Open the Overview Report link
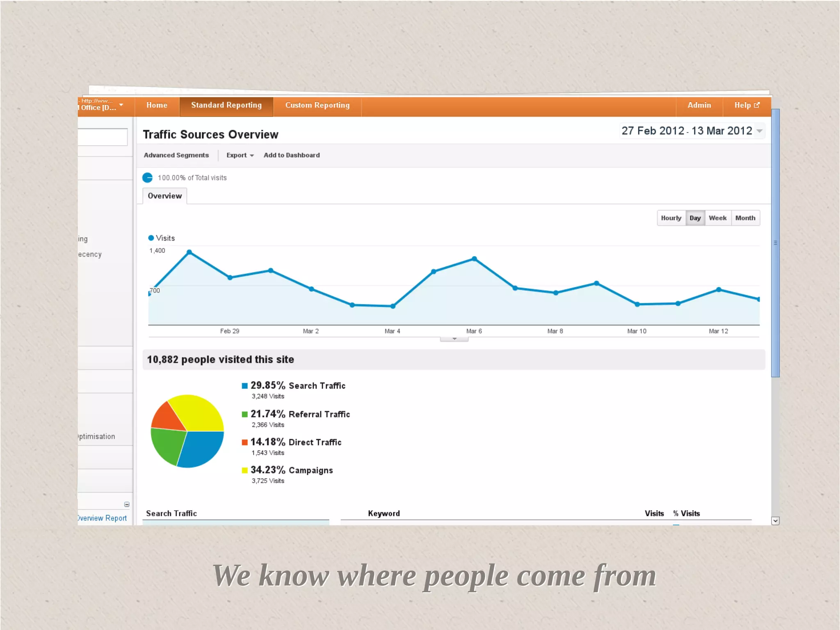This screenshot has width=840, height=630. (103, 518)
